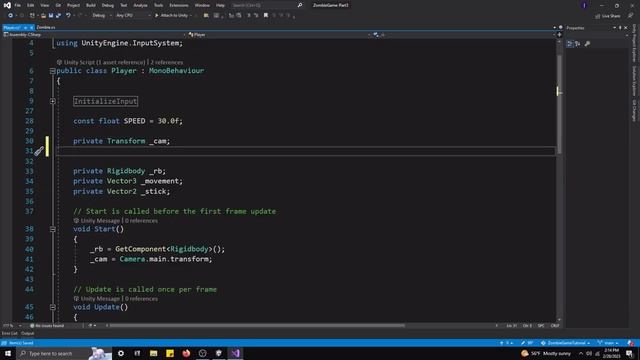Open the Extensions menu
This screenshot has width=640, height=360.
pyautogui.click(x=179, y=5)
